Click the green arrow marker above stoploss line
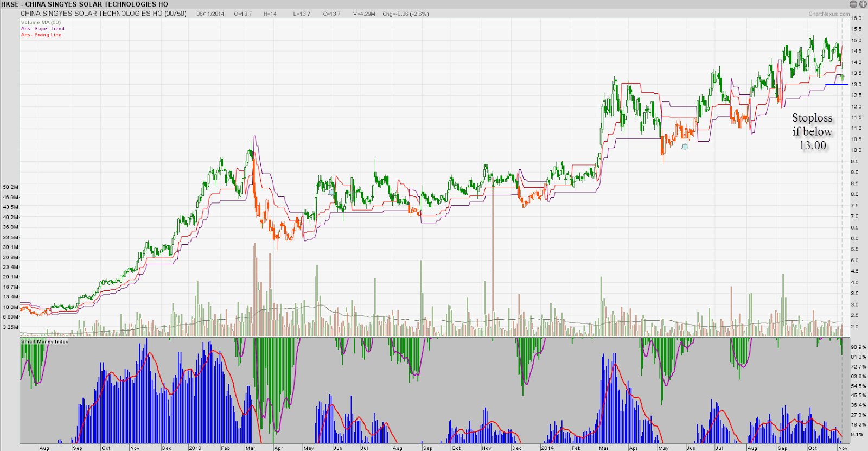Image resolution: width=868 pixels, height=451 pixels. point(843,78)
